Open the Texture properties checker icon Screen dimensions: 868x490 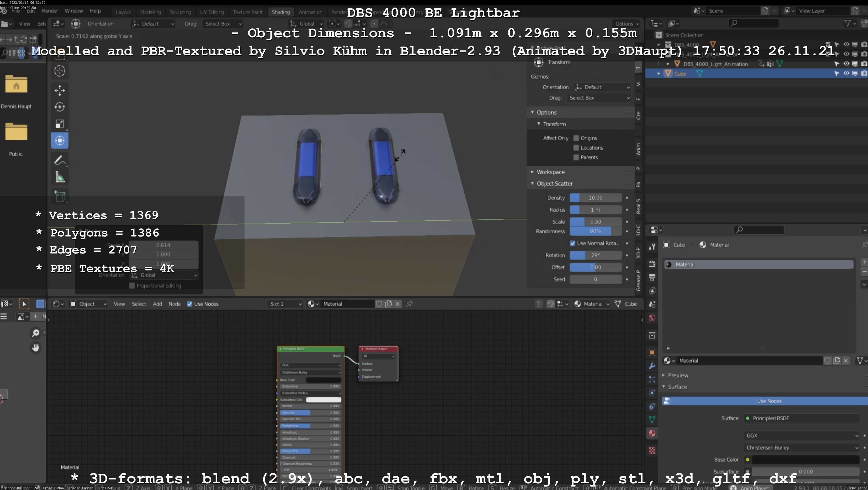click(x=652, y=451)
